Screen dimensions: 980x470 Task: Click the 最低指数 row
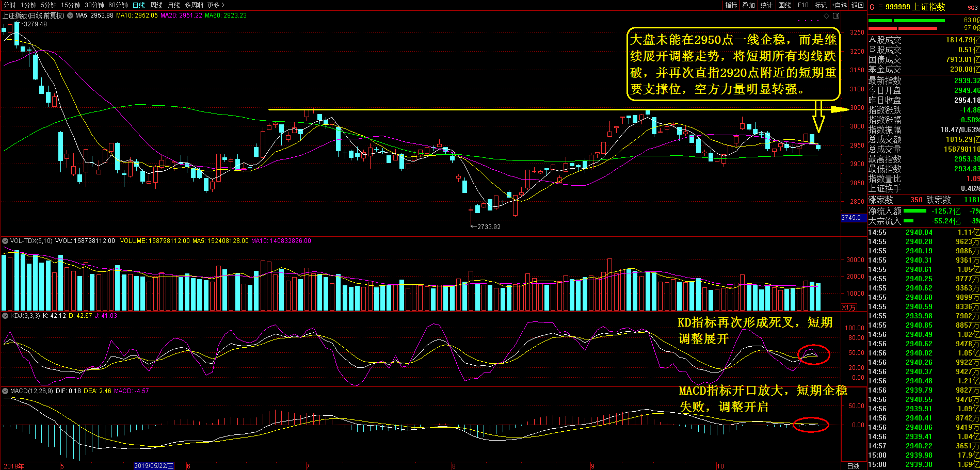924,169
